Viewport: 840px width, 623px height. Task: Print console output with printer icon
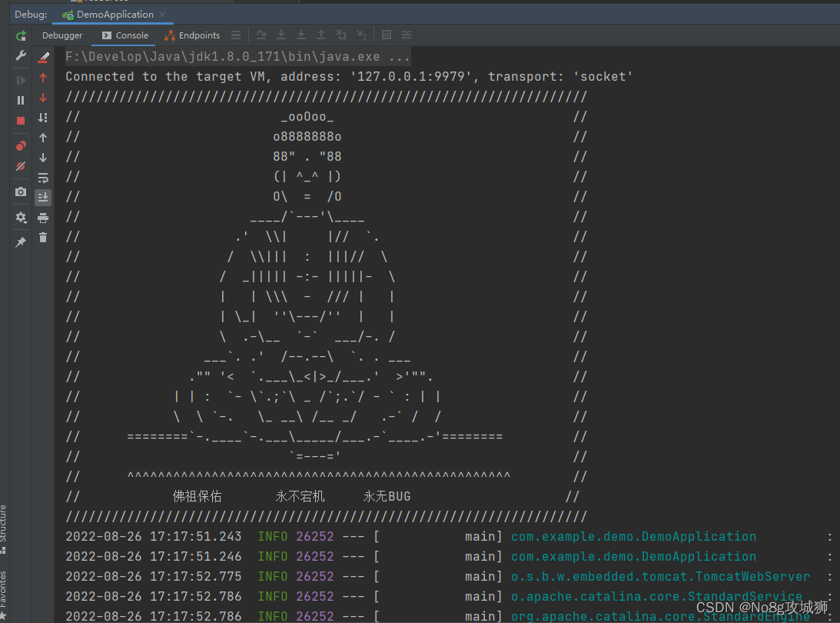pos(43,218)
